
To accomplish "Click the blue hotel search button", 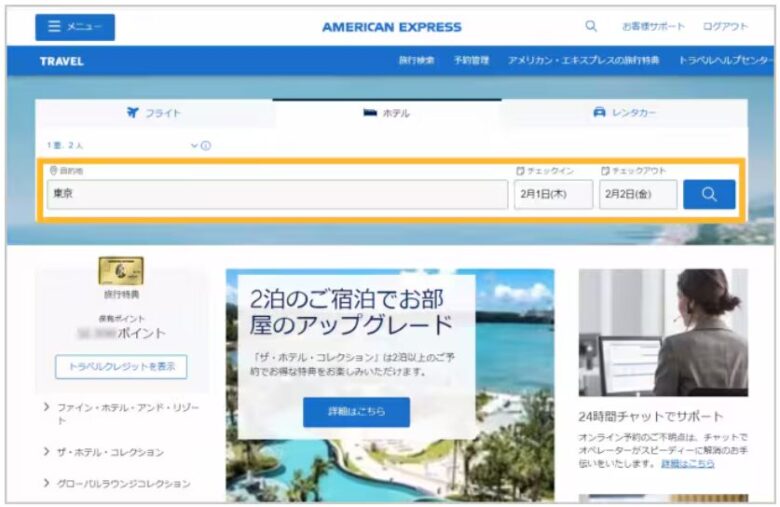I will tap(709, 194).
